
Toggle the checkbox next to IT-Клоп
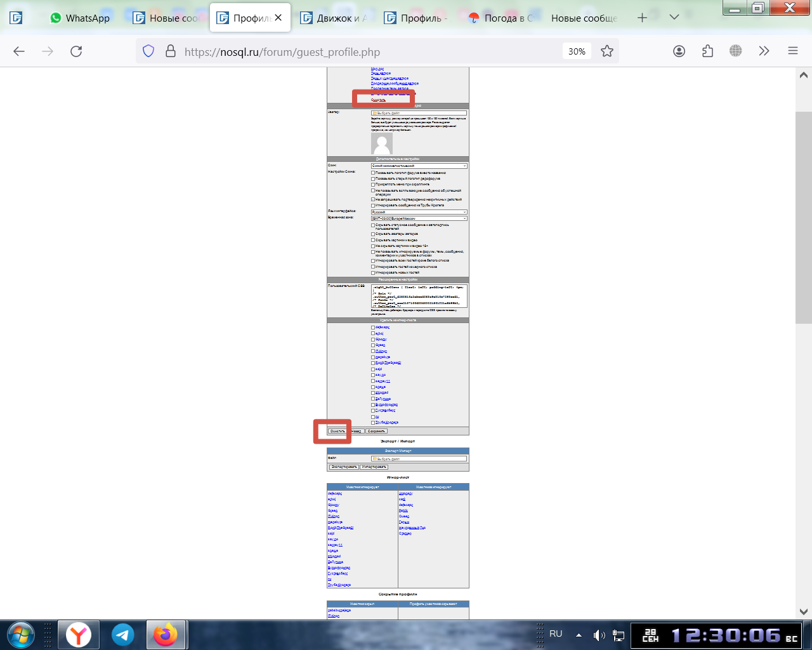373,351
